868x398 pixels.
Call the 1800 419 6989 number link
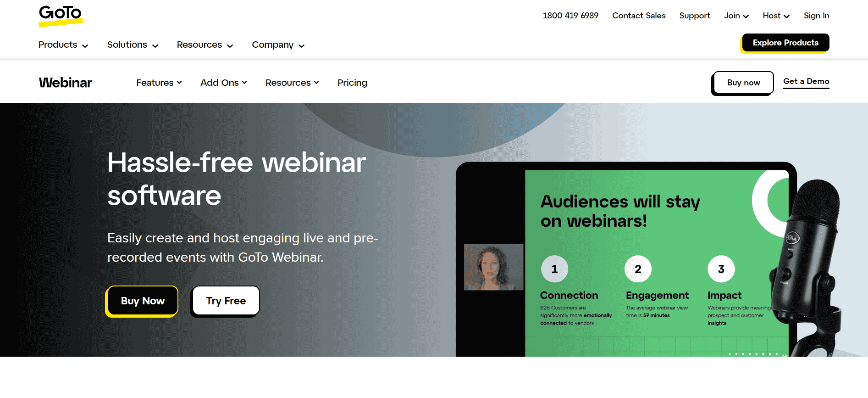point(570,16)
